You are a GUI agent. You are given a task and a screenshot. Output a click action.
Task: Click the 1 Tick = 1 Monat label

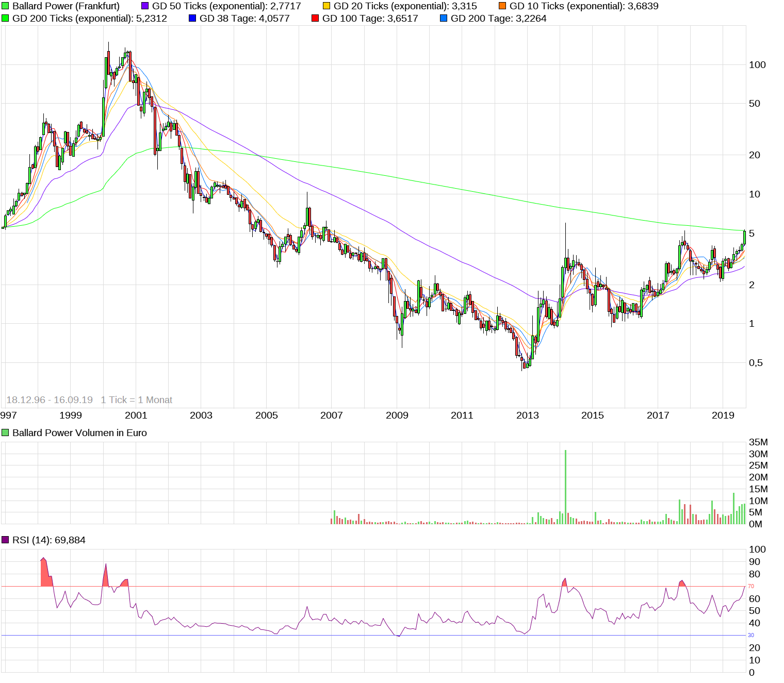tap(137, 399)
